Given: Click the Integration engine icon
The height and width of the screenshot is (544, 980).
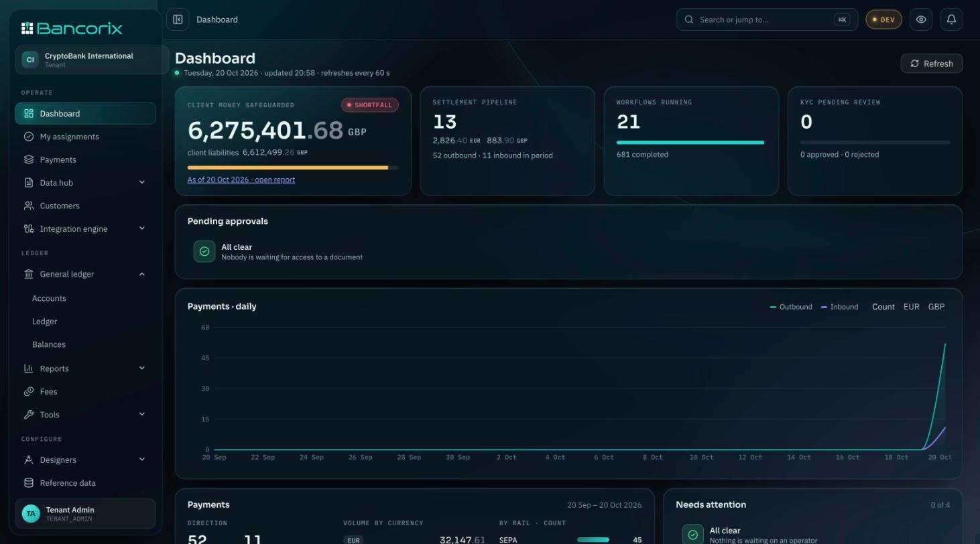Looking at the screenshot, I should click(x=29, y=229).
